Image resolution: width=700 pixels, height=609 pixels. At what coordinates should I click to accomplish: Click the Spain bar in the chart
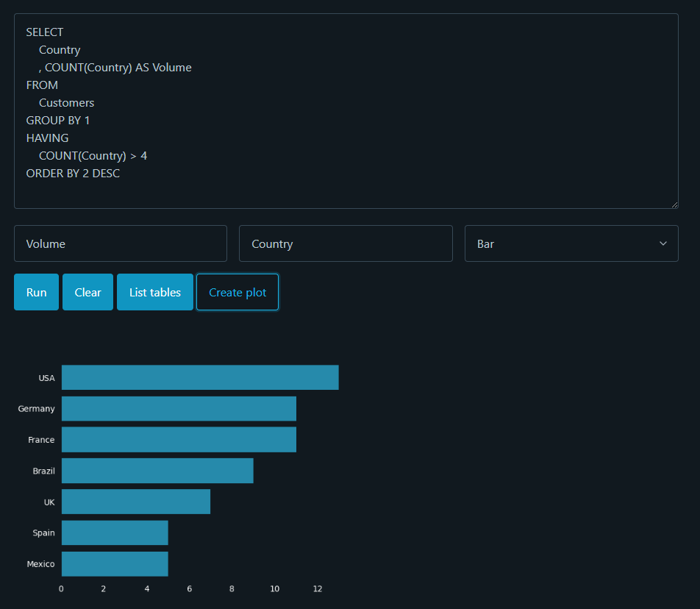point(115,533)
